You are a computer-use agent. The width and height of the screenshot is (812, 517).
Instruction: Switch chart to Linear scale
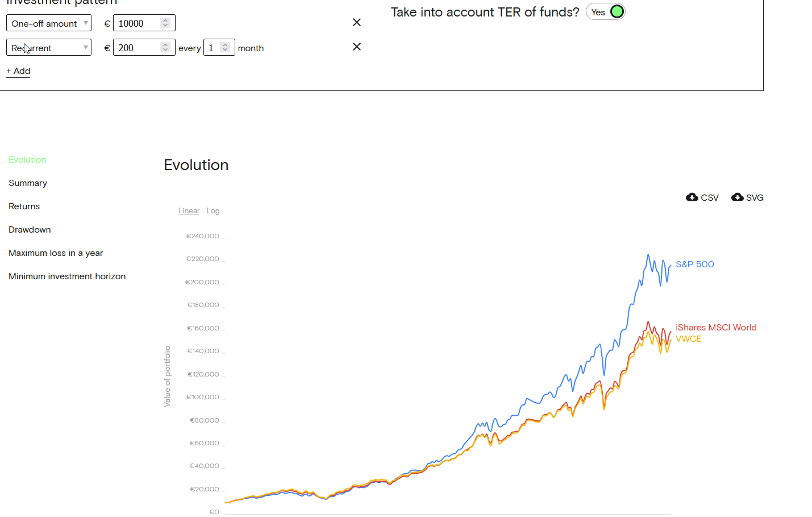189,211
